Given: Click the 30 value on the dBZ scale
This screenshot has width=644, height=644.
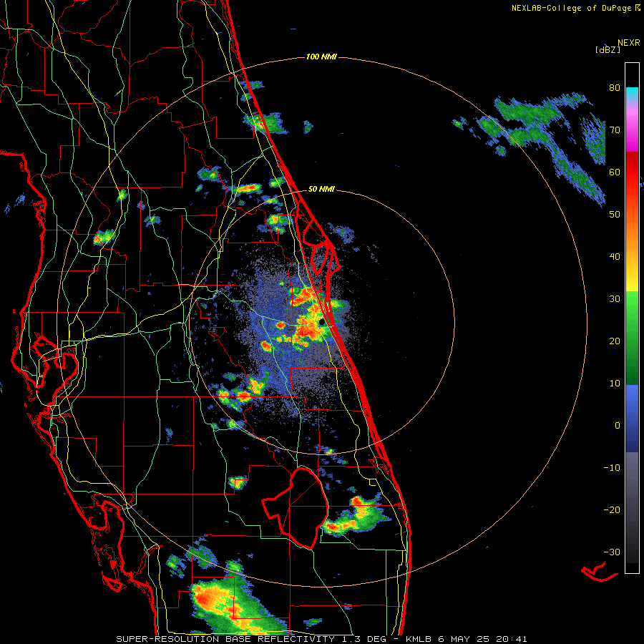Looking at the screenshot, I should 615,299.
